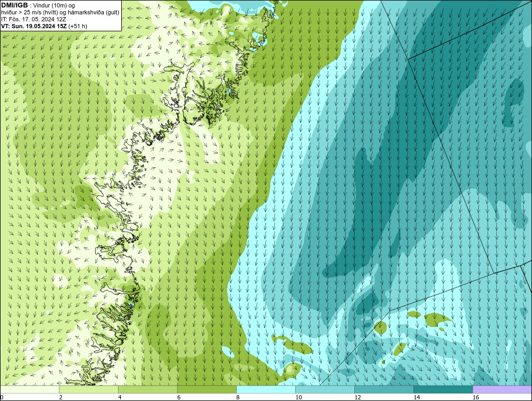Viewport: 532px width, 401px height.
Task: Click the '4' scale label
Action: click(x=119, y=397)
